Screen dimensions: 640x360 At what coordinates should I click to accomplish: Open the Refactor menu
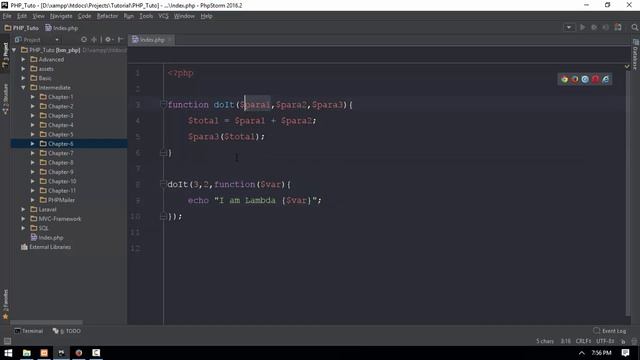tap(107, 16)
